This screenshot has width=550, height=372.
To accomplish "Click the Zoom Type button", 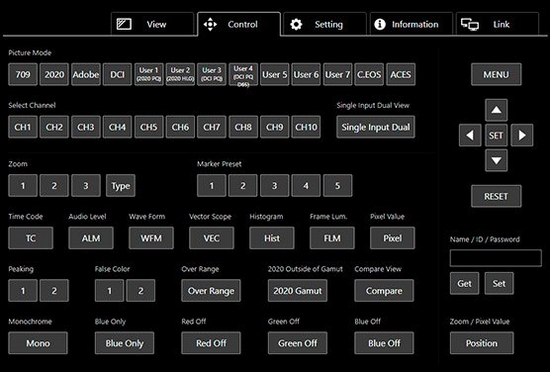I will (x=120, y=185).
